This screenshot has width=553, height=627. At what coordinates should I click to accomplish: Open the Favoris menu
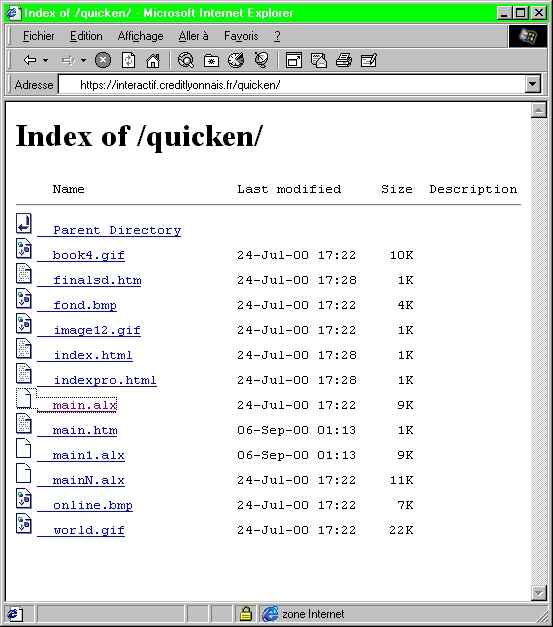(x=241, y=36)
